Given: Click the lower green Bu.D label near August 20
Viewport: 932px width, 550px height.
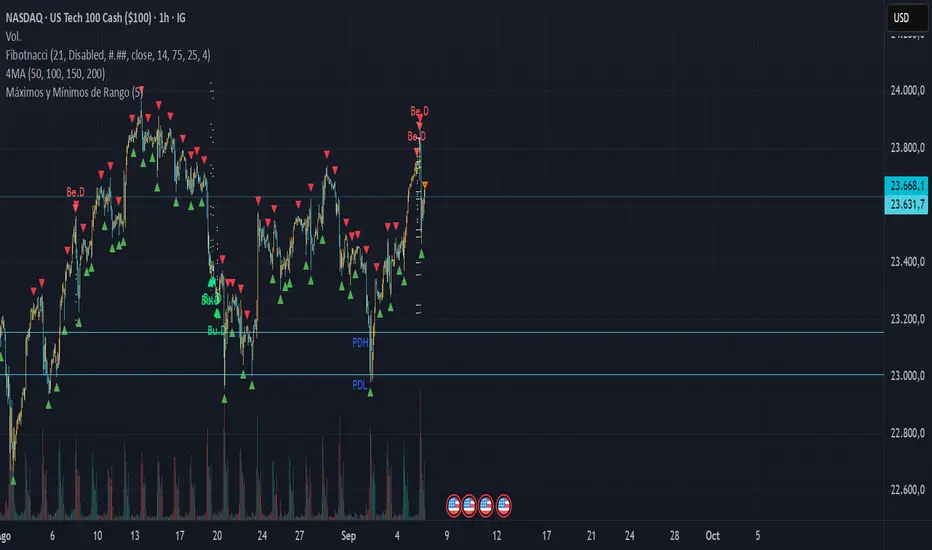Looking at the screenshot, I should coord(216,331).
